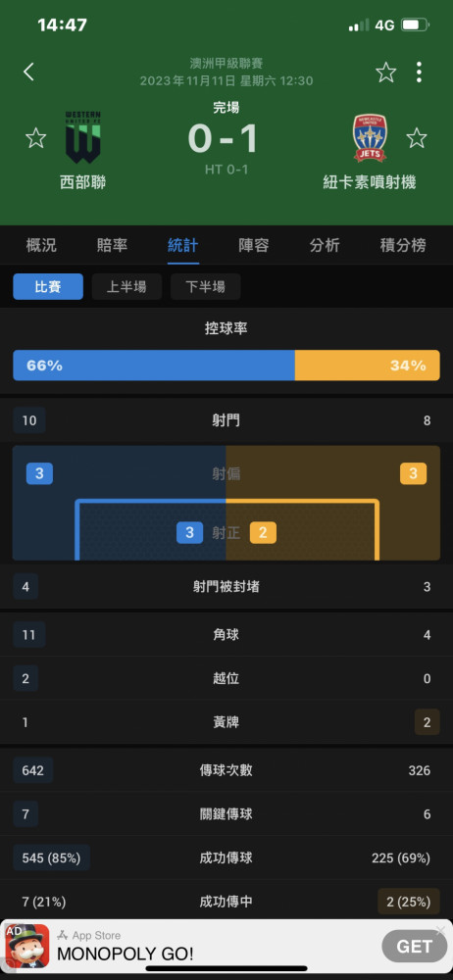Tap the GET button on the ad
Viewport: 453px width, 980px height.
(x=414, y=947)
